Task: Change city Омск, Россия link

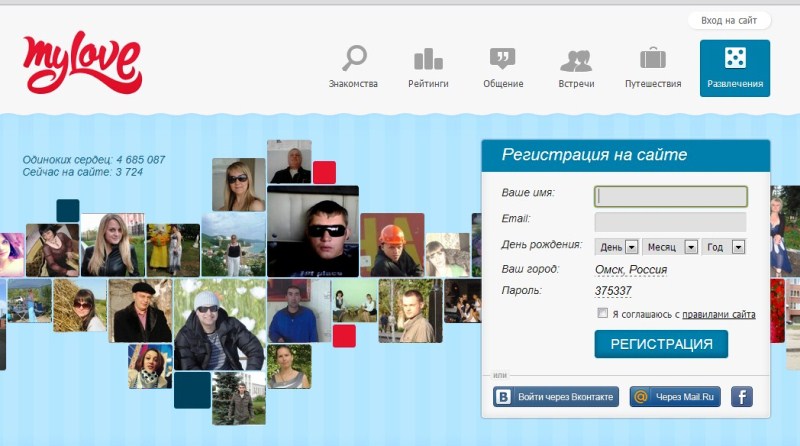Action: point(630,270)
